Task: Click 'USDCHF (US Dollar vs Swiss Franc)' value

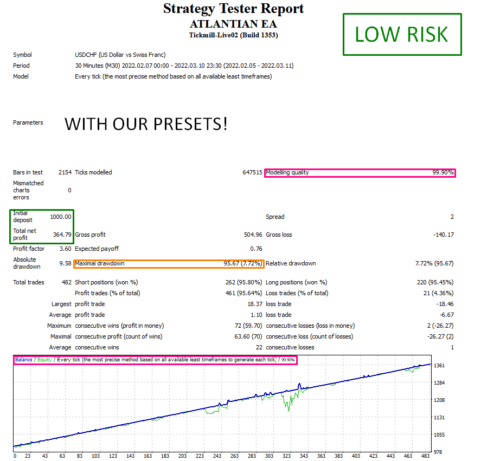Action: click(120, 55)
